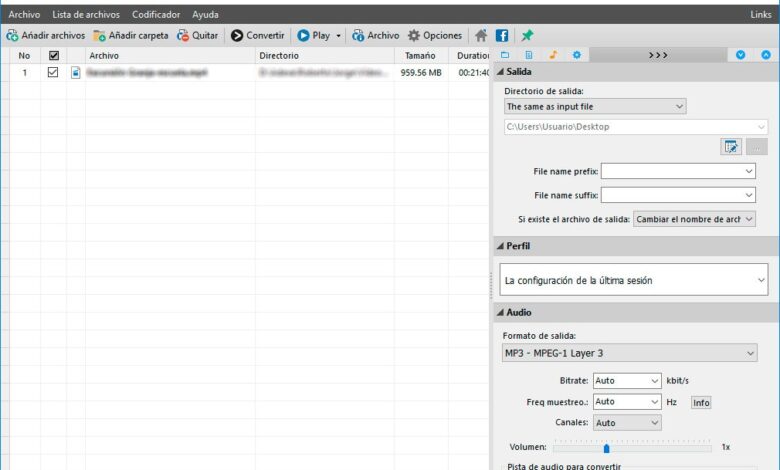Sort list by Tamaño column header

421,56
